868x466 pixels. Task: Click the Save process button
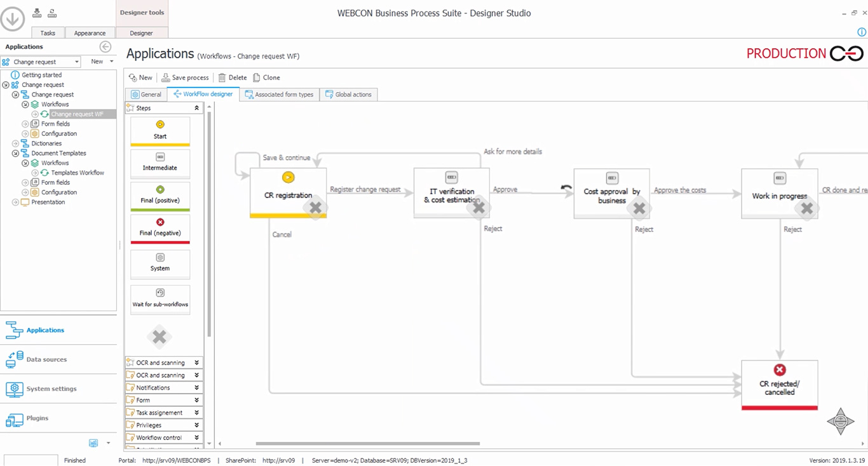click(x=185, y=77)
